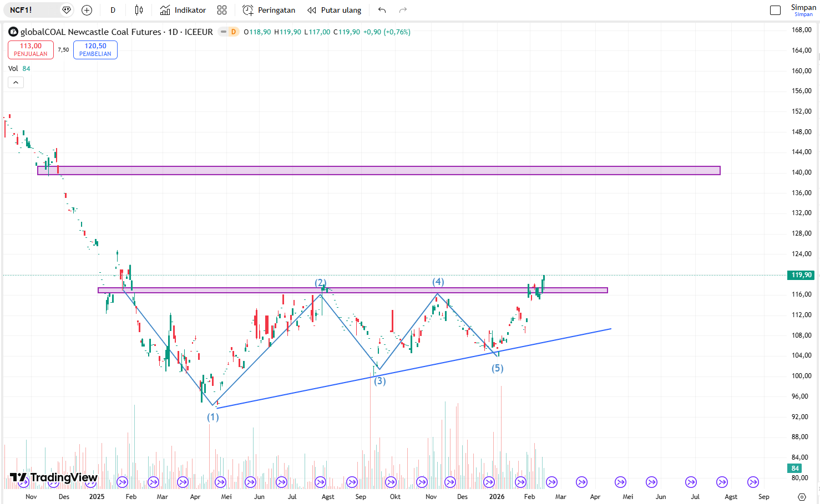This screenshot has width=820, height=504.
Task: Click the +0,90 (+0,76%) change value
Action: pyautogui.click(x=387, y=32)
